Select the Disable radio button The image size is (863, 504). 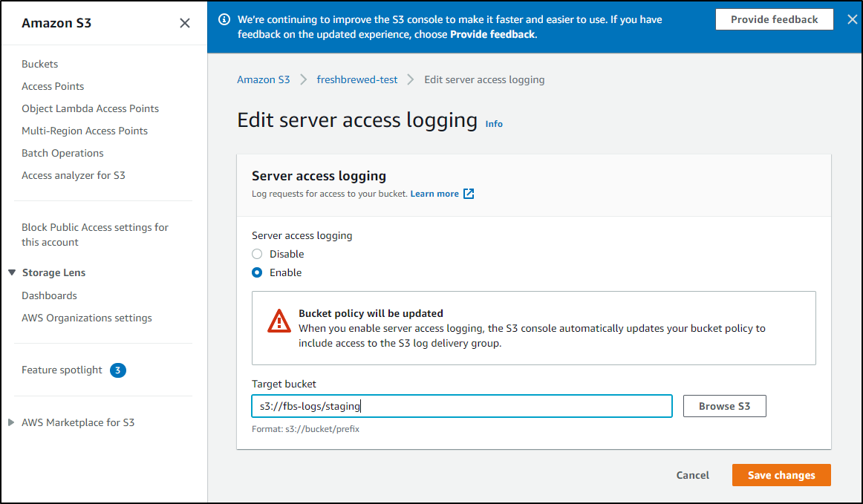(257, 254)
